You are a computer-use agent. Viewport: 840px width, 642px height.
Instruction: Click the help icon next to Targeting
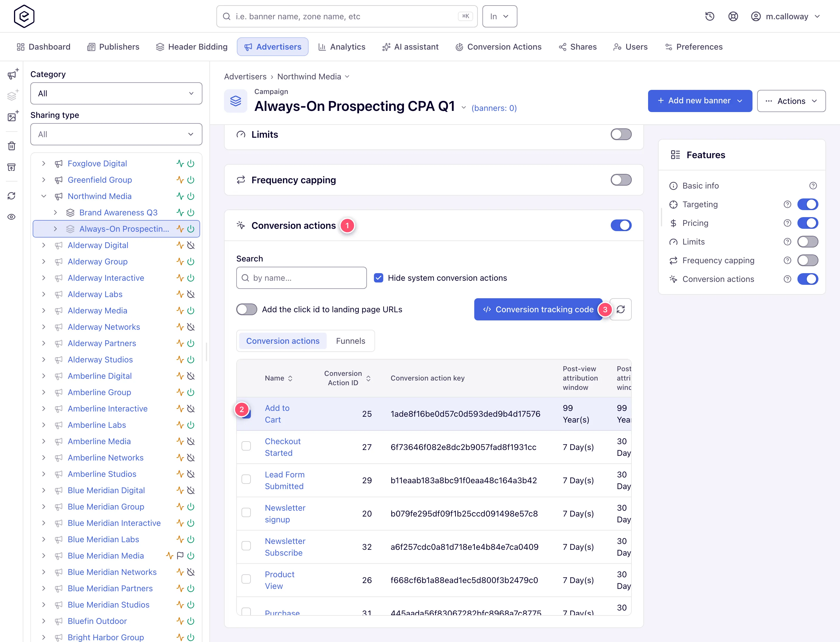coord(787,205)
